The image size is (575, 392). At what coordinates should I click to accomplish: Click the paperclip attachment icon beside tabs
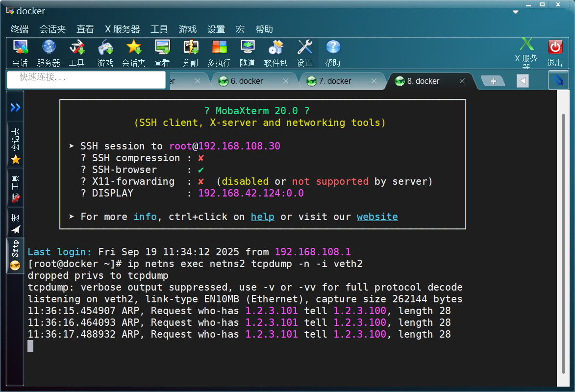pyautogui.click(x=558, y=80)
